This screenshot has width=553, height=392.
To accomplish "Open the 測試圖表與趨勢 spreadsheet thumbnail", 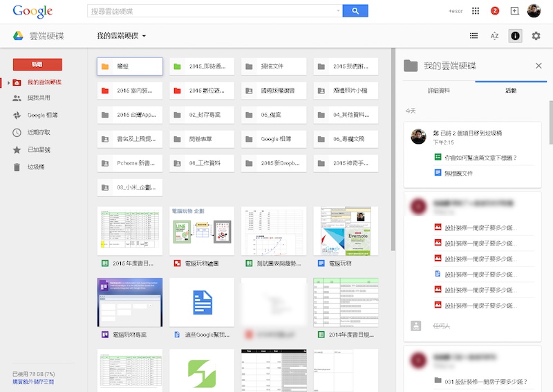I will pos(274,231).
